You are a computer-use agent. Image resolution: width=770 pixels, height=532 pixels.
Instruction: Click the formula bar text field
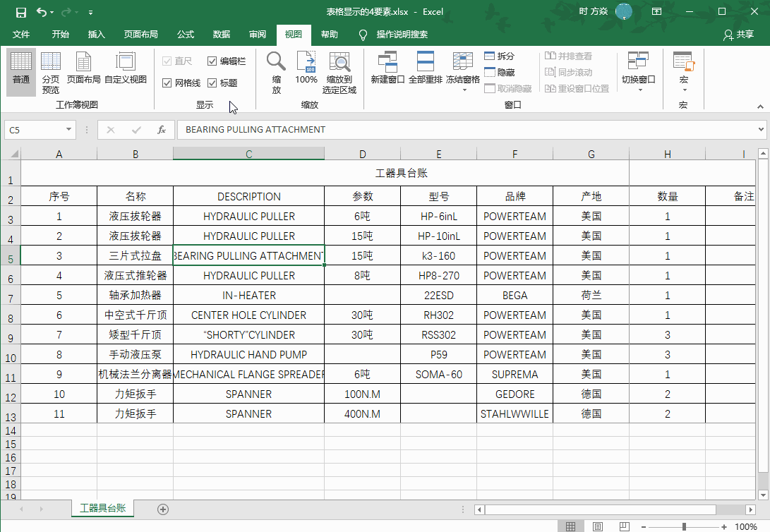[467, 130]
